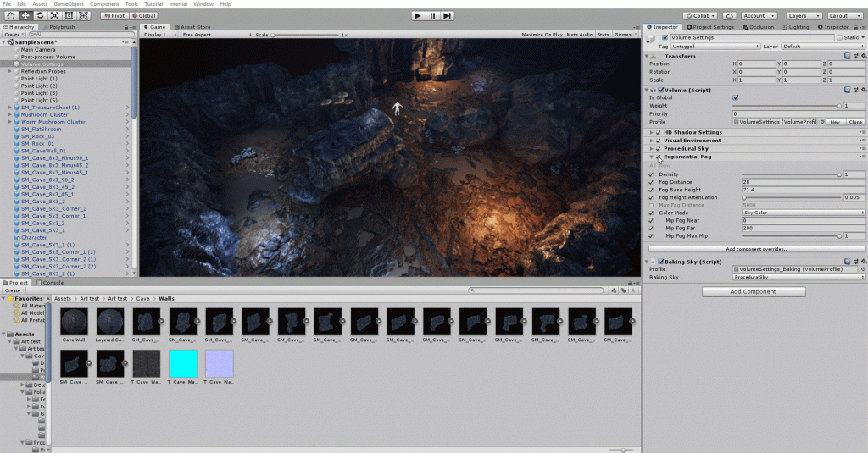Image resolution: width=868 pixels, height=453 pixels.
Task: Switch to the Console tab
Action: click(50, 282)
